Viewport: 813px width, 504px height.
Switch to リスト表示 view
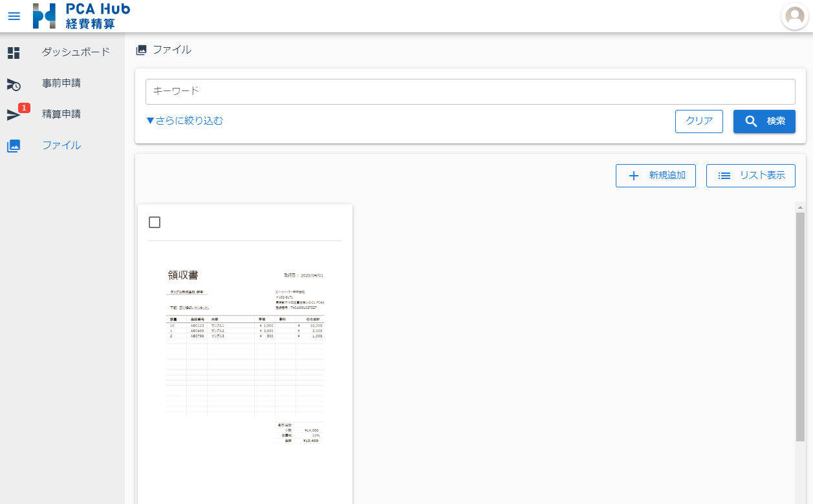pos(750,175)
